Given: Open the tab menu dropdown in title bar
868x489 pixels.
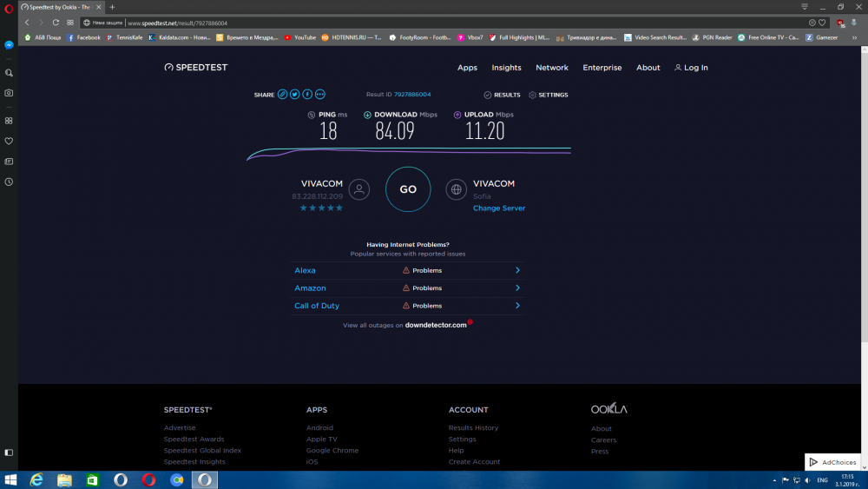Looking at the screenshot, I should pos(805,7).
